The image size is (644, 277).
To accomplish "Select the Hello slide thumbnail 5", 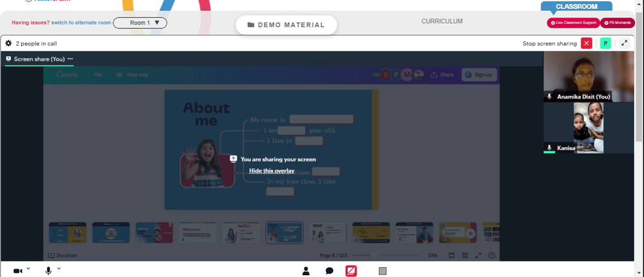I will pos(241,233).
